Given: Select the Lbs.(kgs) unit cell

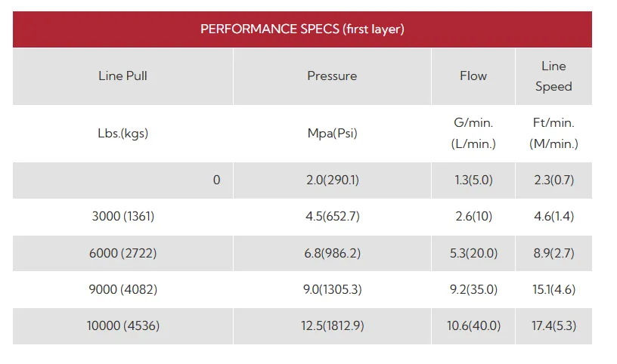Looking at the screenshot, I should point(122,133).
